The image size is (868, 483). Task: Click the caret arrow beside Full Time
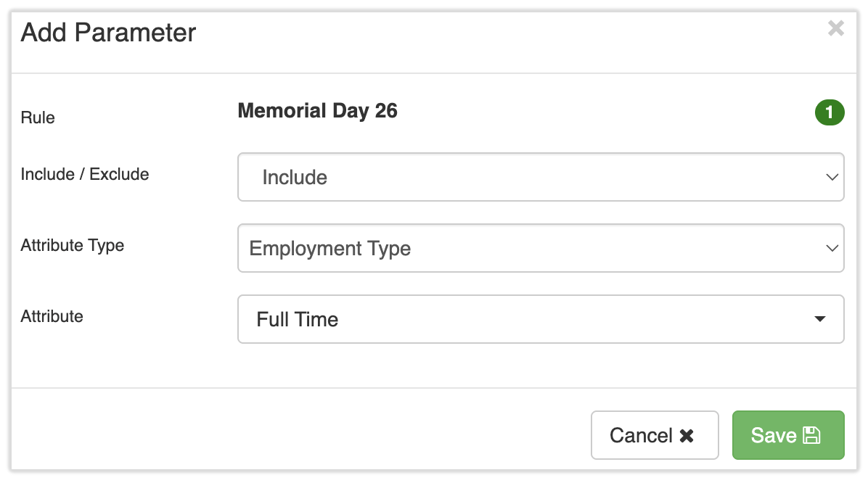(820, 319)
